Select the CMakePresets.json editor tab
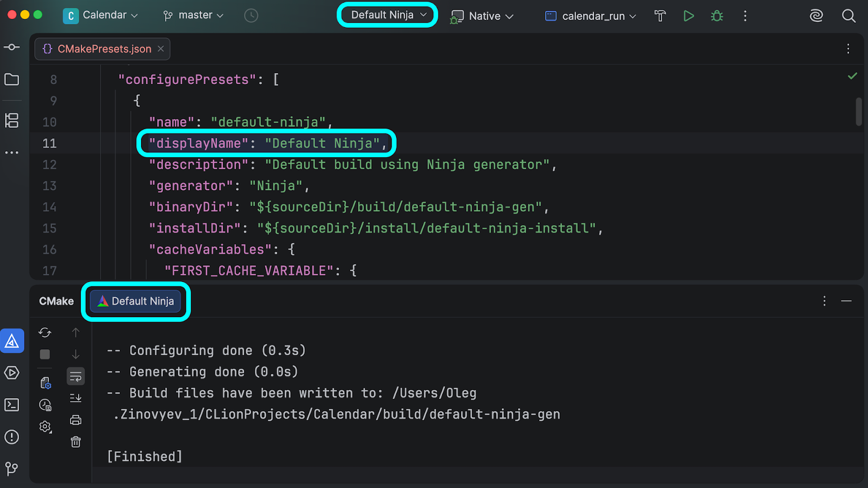This screenshot has height=488, width=868. (x=104, y=49)
